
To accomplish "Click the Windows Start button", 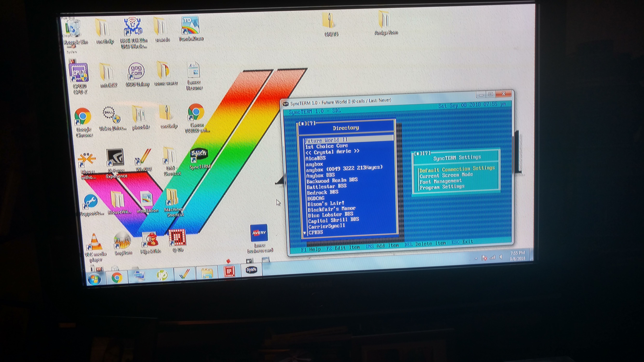I will coord(94,279).
